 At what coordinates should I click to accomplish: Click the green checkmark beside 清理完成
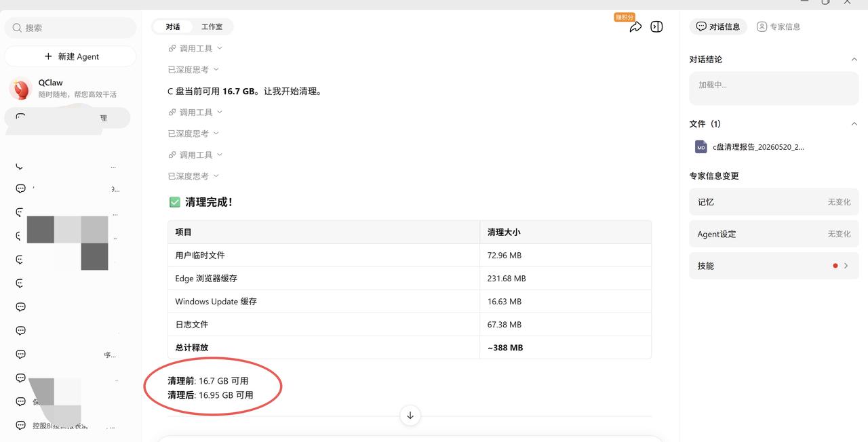[174, 202]
